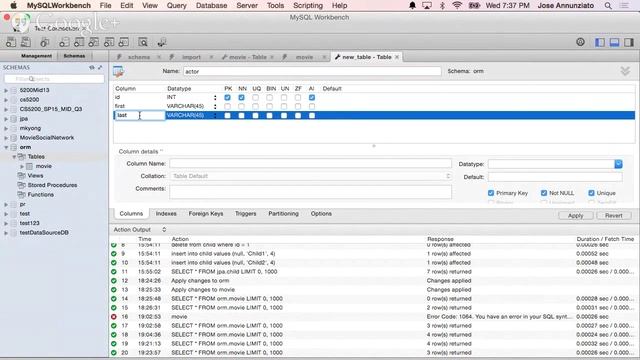Open the Wi-Fi status icon
The width and height of the screenshot is (640, 360).
458,5
